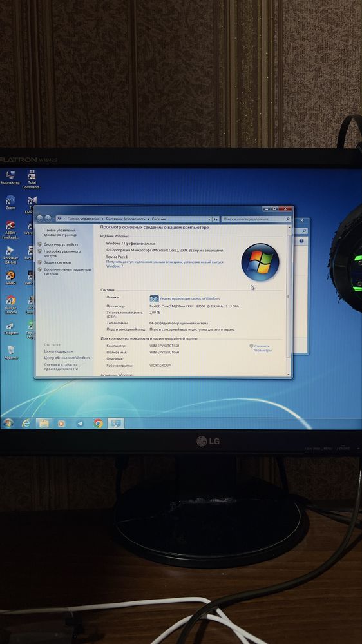362x644 pixels.
Task: Launch the Total Commander desktop shortcut
Action: pyautogui.click(x=32, y=179)
